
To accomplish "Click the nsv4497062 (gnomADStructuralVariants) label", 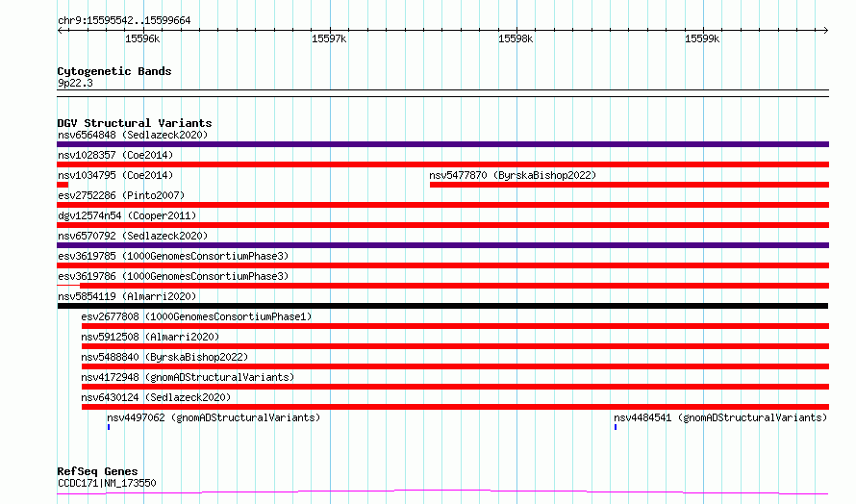I will [214, 417].
